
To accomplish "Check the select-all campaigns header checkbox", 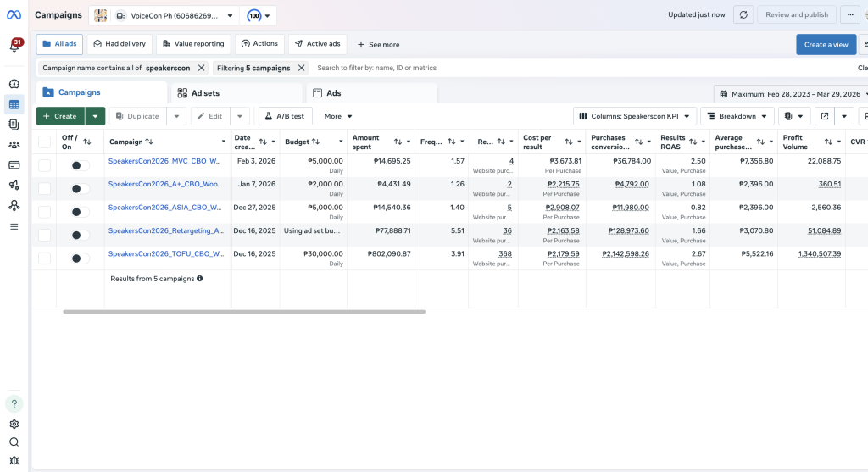I will (x=45, y=142).
